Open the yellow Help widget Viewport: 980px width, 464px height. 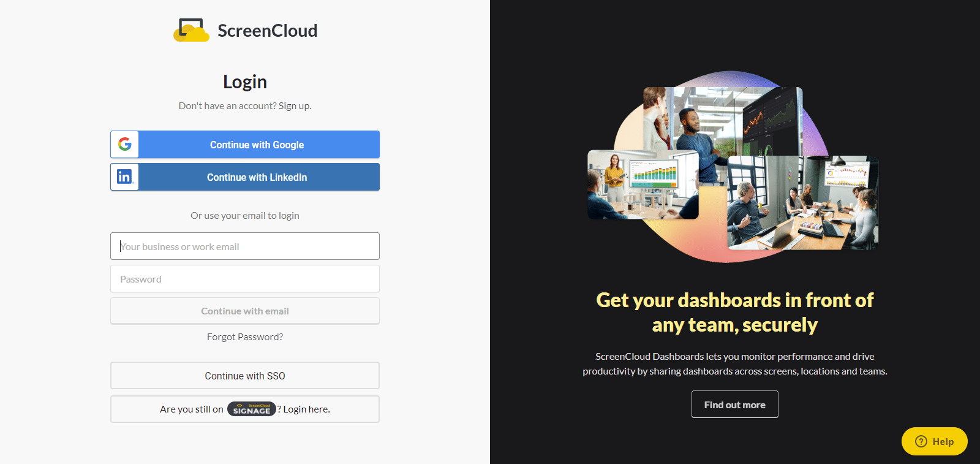934,441
